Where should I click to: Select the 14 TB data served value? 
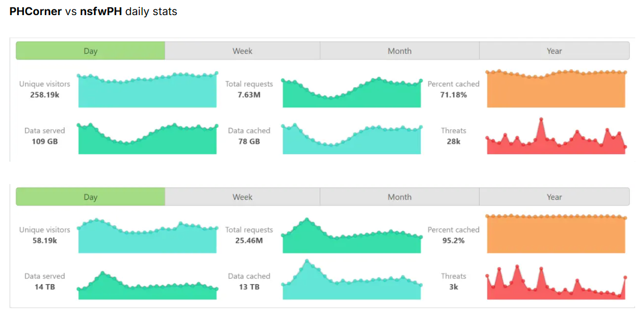(44, 287)
